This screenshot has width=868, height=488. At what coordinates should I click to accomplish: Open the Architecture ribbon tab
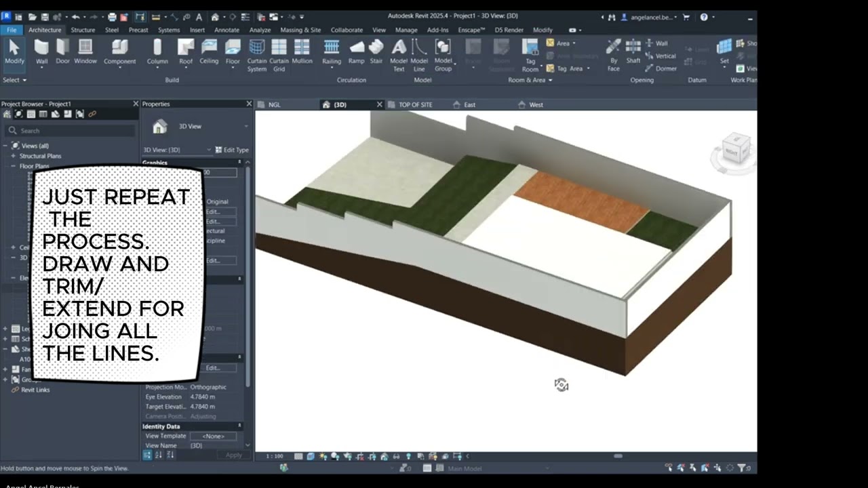45,30
